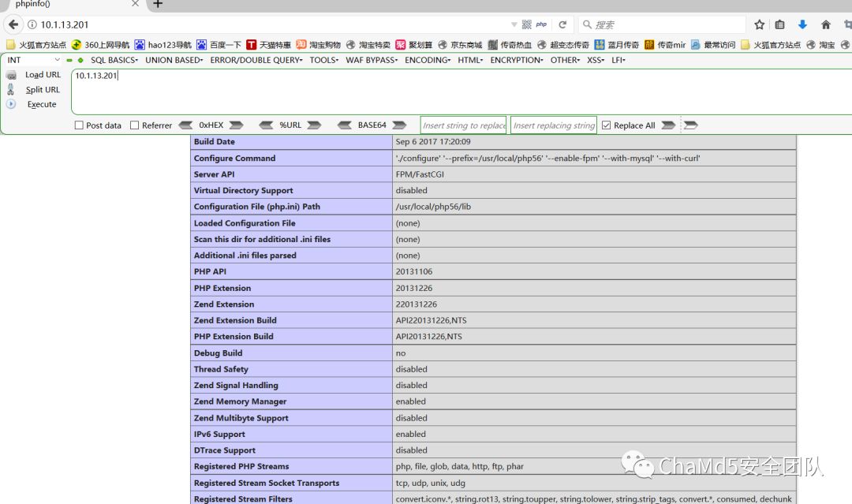Open downloads via the blue arrow icon

pos(802,24)
